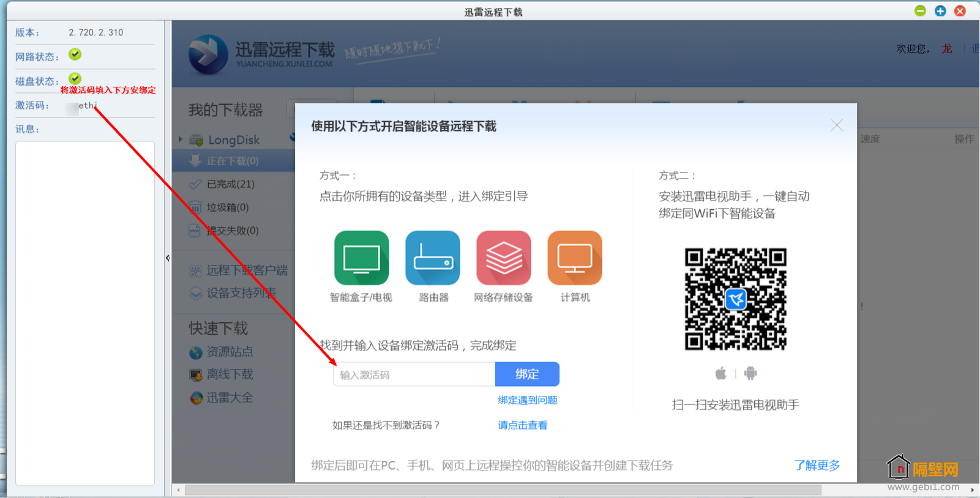Click the QR code image
Viewport: 980px width, 498px height.
pos(736,299)
